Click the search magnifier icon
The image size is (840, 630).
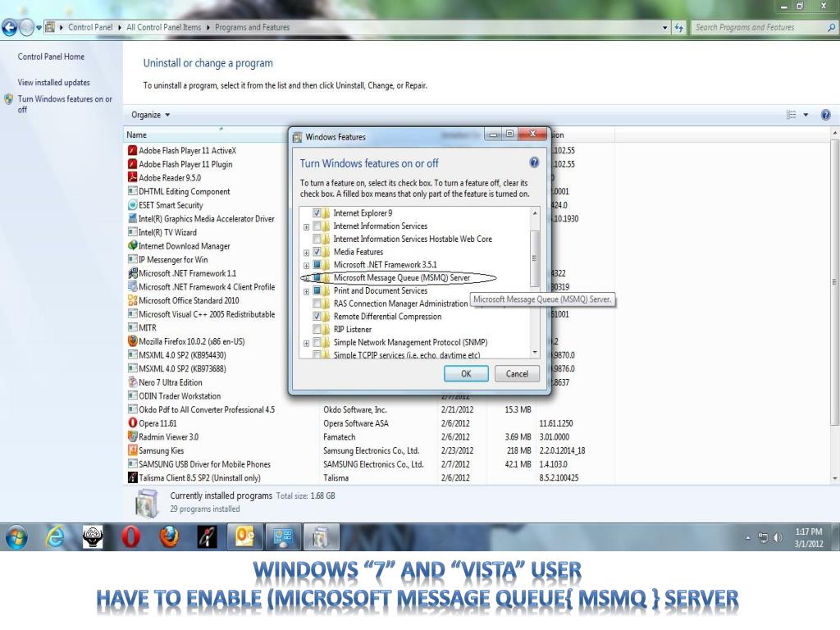click(x=832, y=27)
